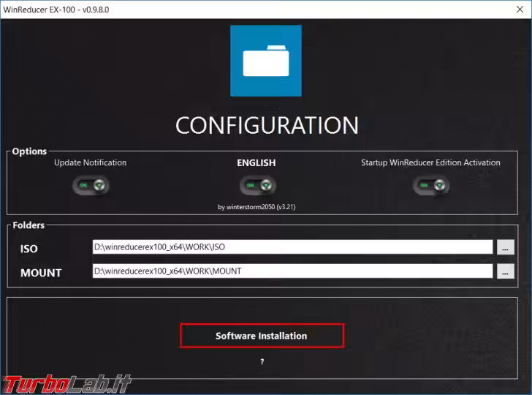Click the MOUNT label
Viewport: 532px width, 395px height.
click(x=41, y=273)
